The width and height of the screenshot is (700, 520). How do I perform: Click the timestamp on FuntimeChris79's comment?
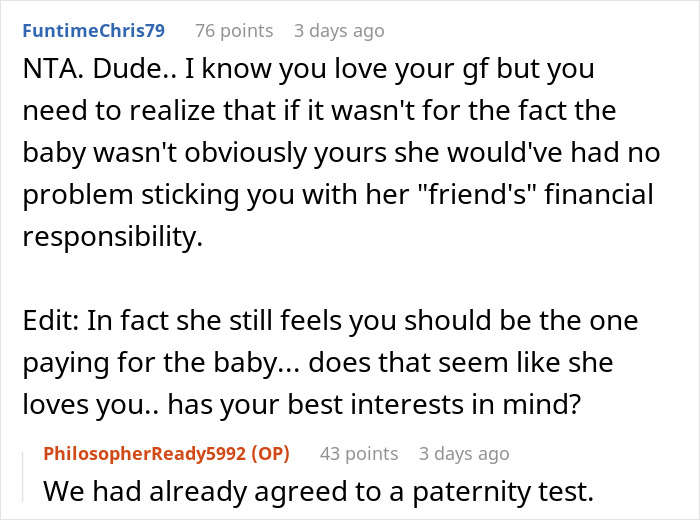coord(339,31)
